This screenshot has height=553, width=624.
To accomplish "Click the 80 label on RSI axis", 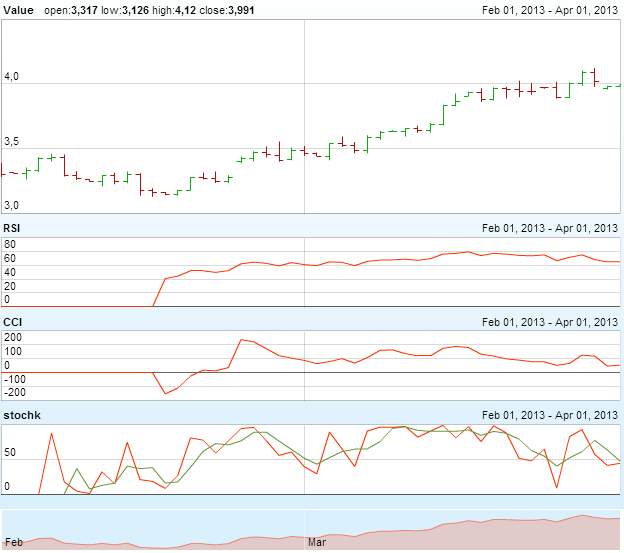I will (x=10, y=244).
